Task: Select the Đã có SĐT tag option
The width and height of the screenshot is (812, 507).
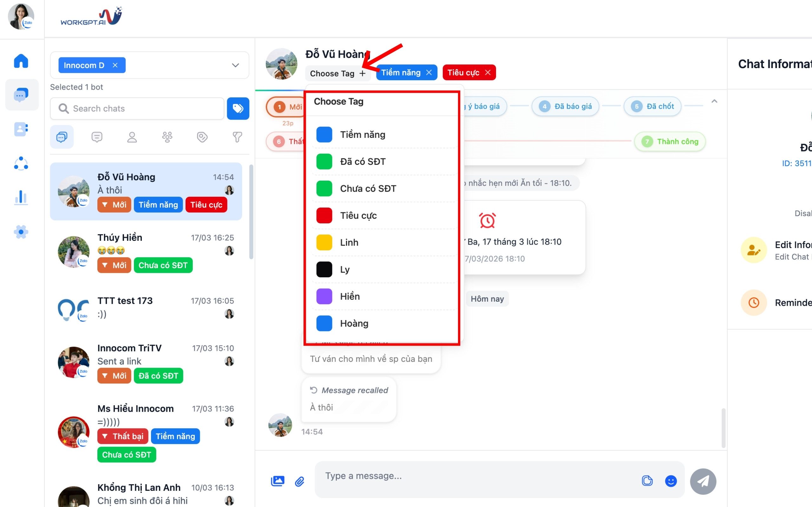Action: click(x=363, y=162)
